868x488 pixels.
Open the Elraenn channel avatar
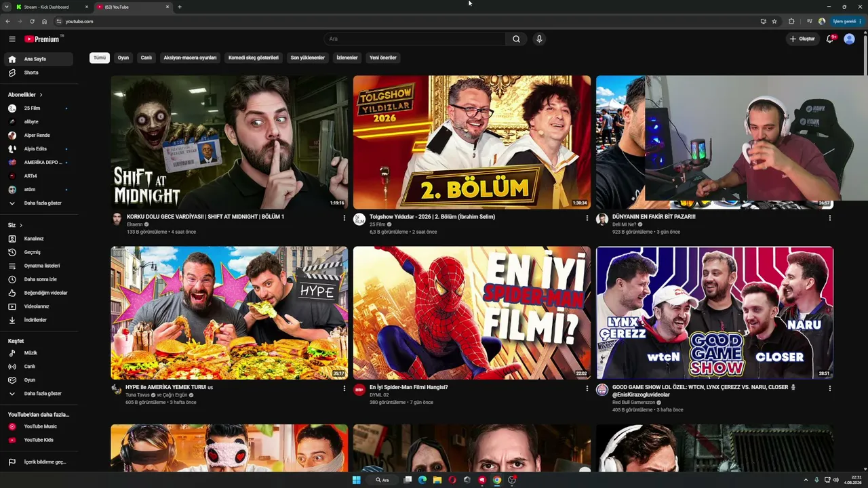(117, 219)
